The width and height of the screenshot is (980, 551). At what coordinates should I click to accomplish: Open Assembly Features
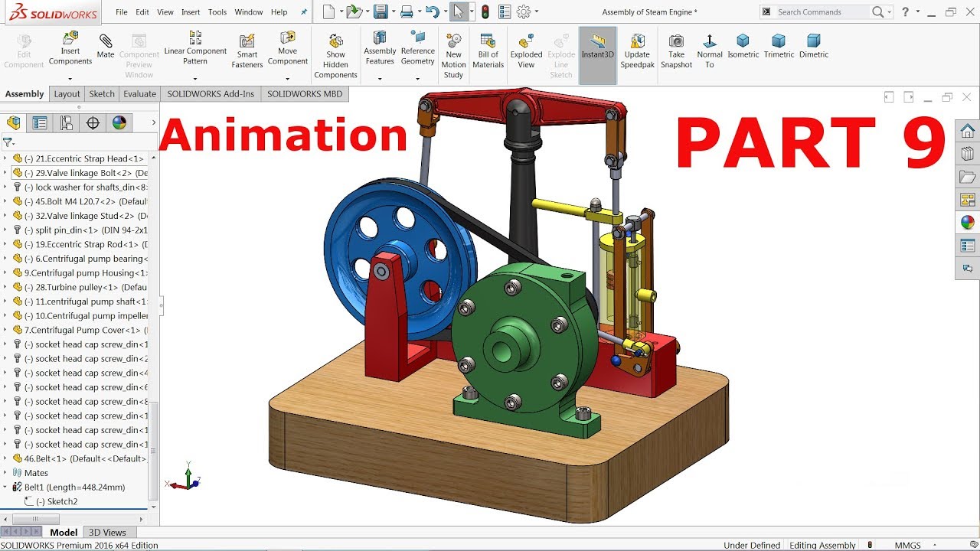380,47
